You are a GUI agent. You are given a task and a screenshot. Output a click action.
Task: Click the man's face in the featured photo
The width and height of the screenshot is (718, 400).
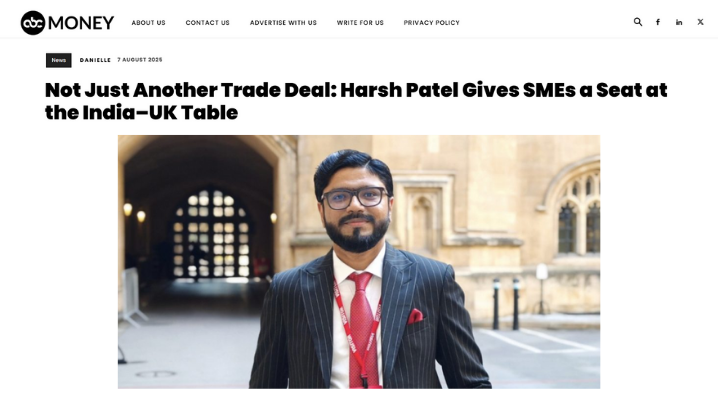pos(355,208)
